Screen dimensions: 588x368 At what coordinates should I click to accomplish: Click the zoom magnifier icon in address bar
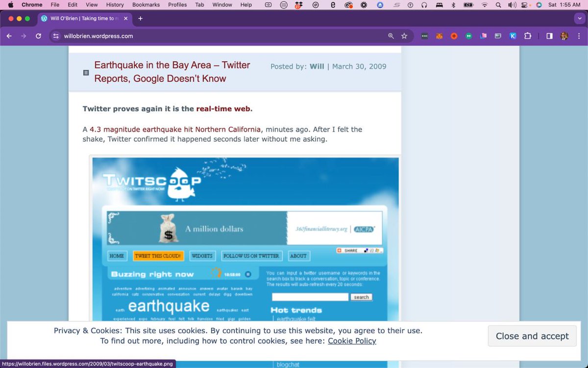(391, 36)
